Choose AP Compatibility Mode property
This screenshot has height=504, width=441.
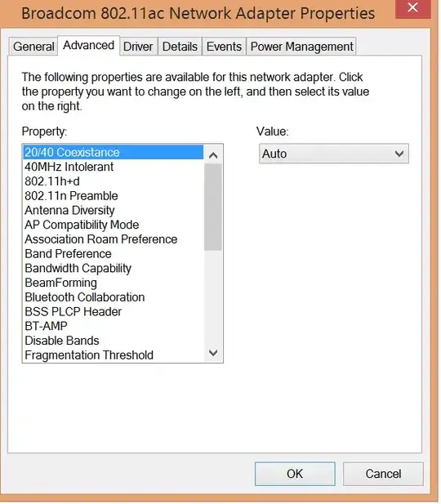click(x=114, y=225)
